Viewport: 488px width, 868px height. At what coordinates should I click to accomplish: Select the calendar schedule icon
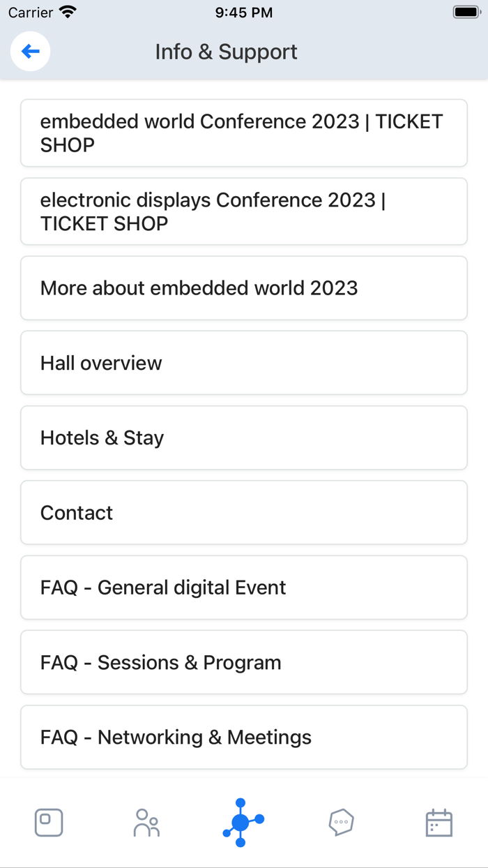pyautogui.click(x=439, y=822)
